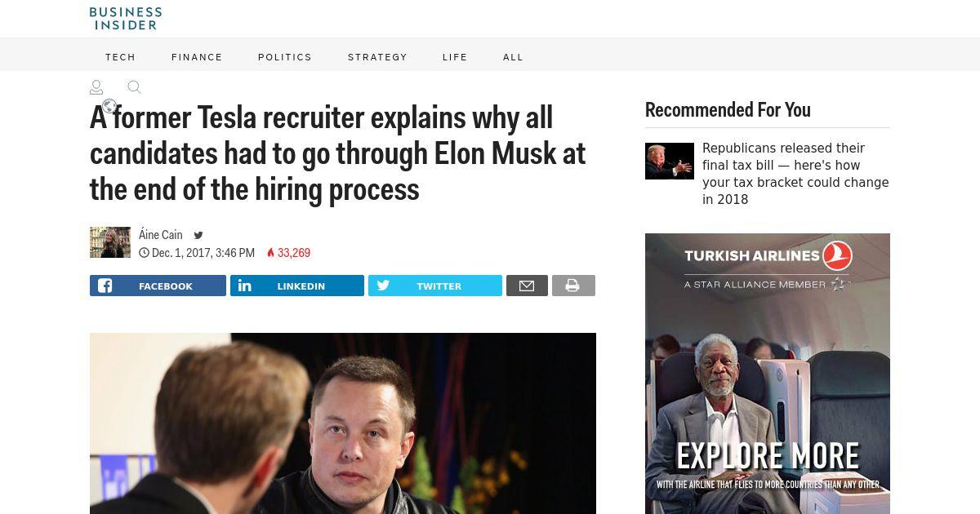This screenshot has width=980, height=514.
Task: Click the Business Insider logo
Action: click(126, 18)
